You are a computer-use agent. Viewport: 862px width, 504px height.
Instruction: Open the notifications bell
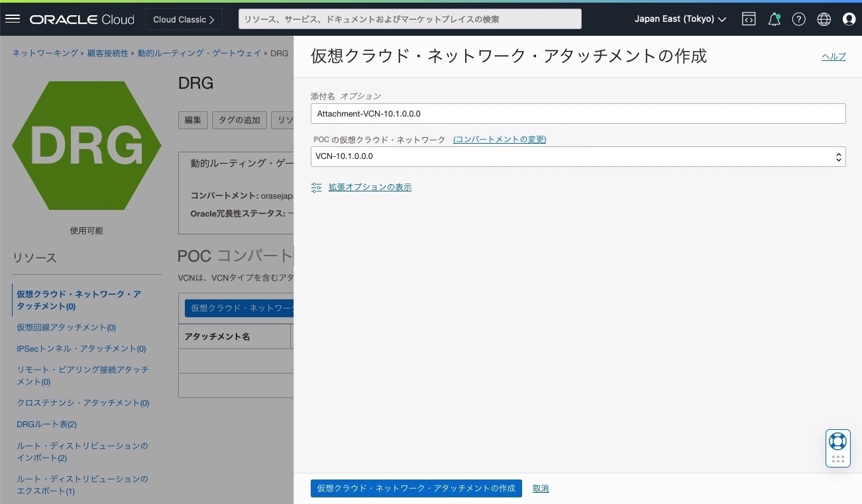[774, 19]
